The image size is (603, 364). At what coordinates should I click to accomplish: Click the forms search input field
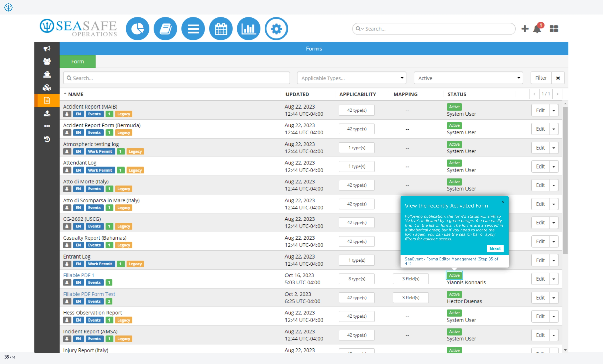coord(176,78)
